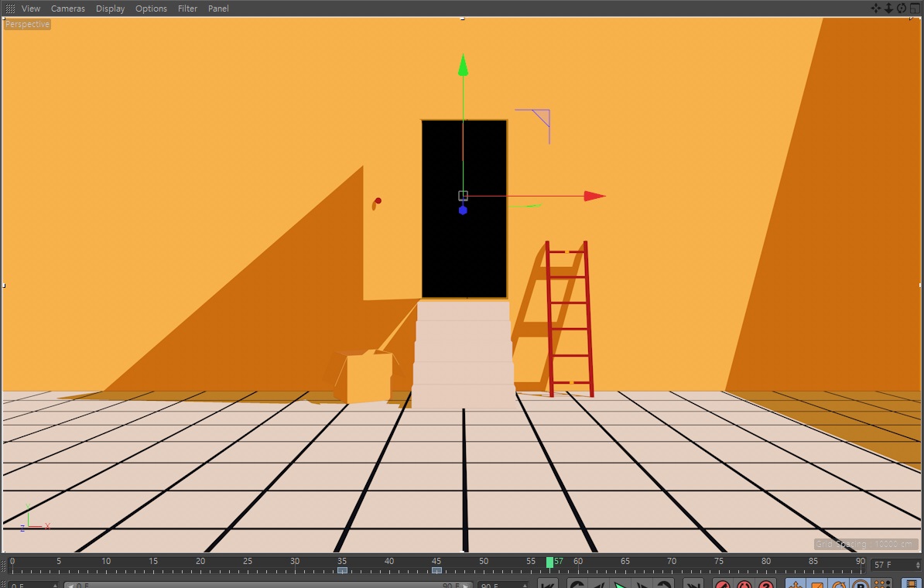Toggle position keyframe recording
Screen dimensions: 924x588
click(794, 585)
